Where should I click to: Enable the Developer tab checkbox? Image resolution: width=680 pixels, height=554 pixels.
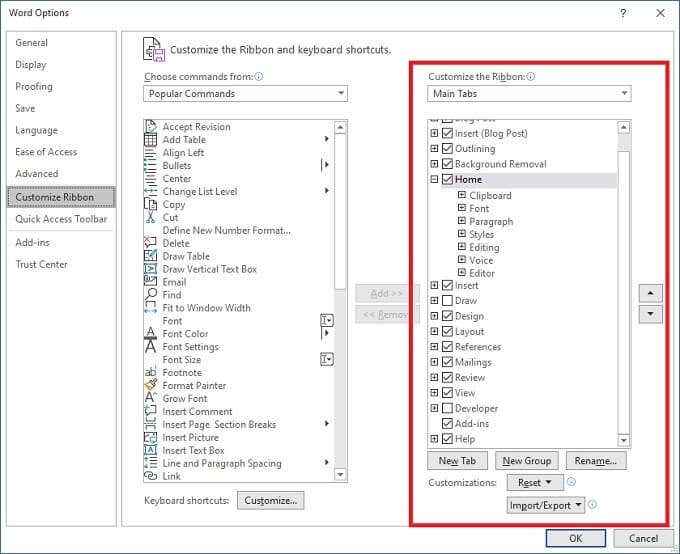tap(447, 408)
